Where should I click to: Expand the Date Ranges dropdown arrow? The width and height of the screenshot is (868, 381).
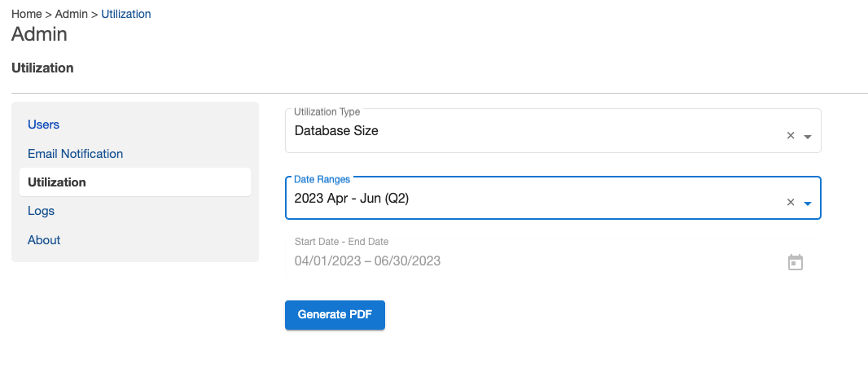[808, 204]
